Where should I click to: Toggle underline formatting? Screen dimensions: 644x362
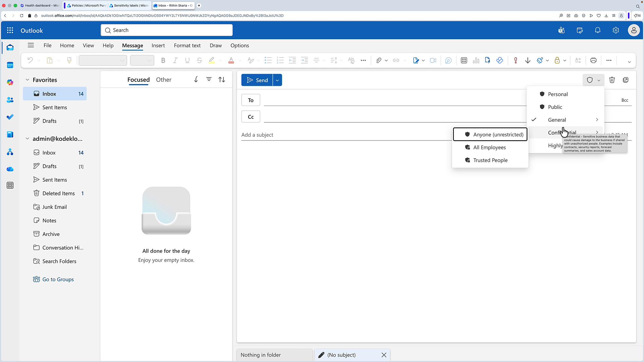(187, 60)
